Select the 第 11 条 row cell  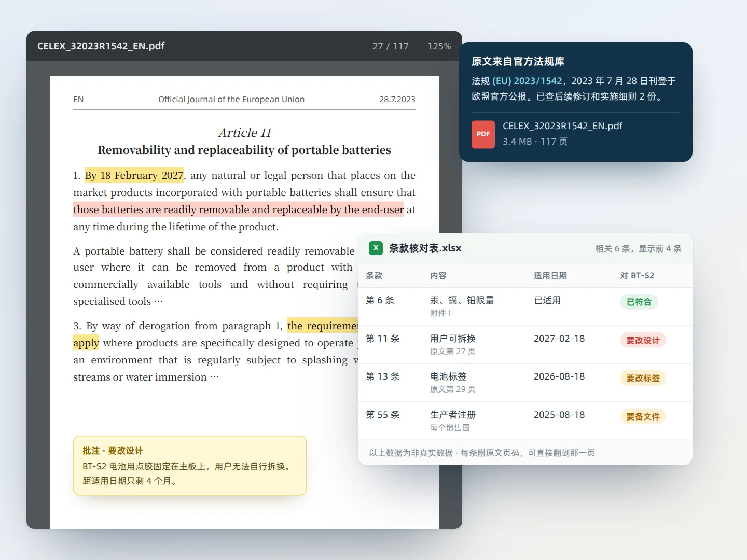point(383,339)
